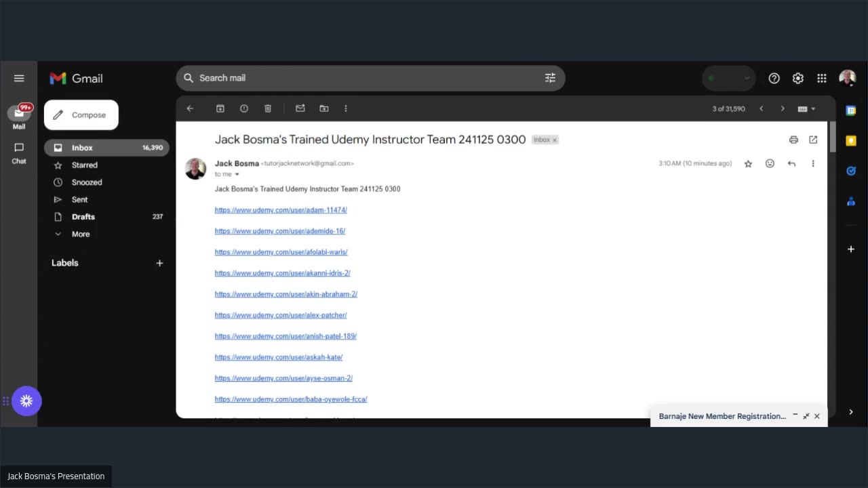868x488 pixels.
Task: Open the Google Calendar side panel icon
Action: click(x=851, y=110)
